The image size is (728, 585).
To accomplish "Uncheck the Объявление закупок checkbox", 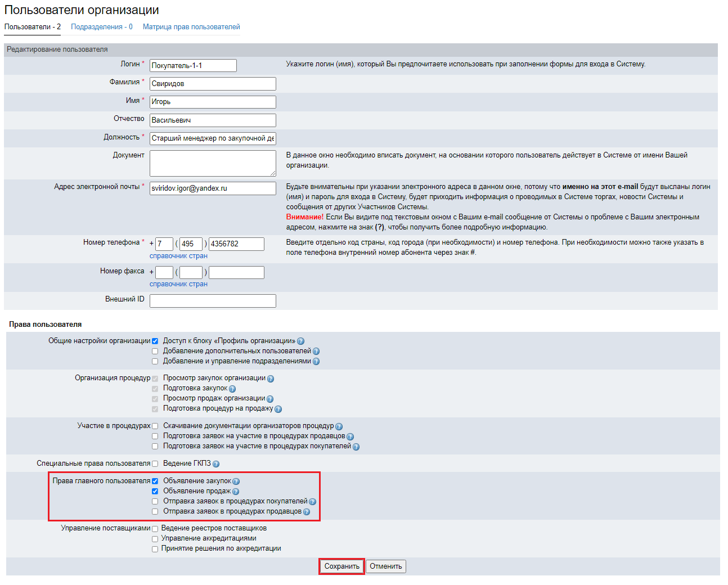I will [x=155, y=481].
